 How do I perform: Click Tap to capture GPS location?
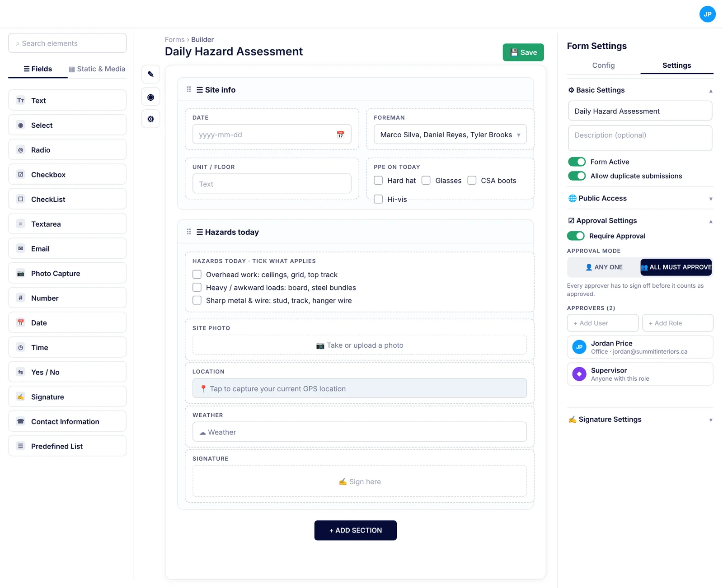(x=360, y=388)
